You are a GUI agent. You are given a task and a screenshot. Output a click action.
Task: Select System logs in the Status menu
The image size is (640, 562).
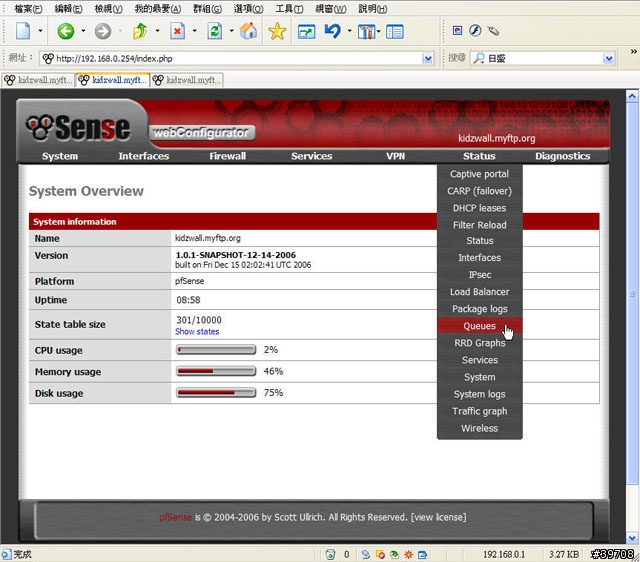coord(480,394)
